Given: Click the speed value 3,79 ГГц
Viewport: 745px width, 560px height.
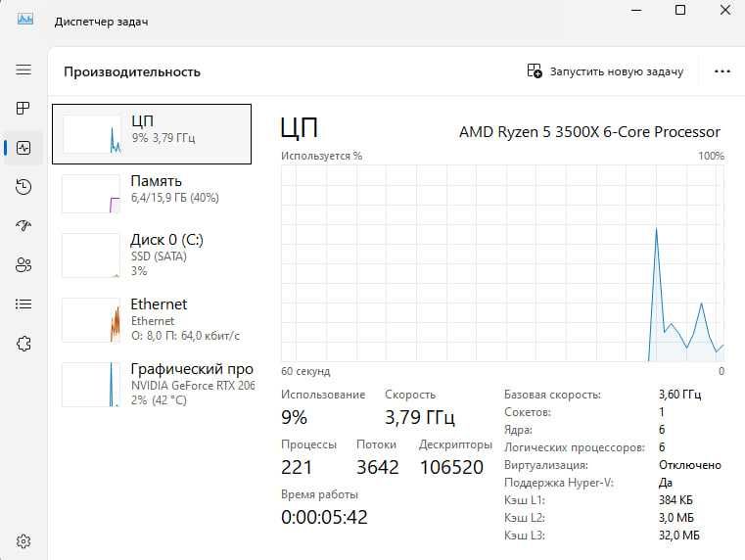Looking at the screenshot, I should 420,417.
